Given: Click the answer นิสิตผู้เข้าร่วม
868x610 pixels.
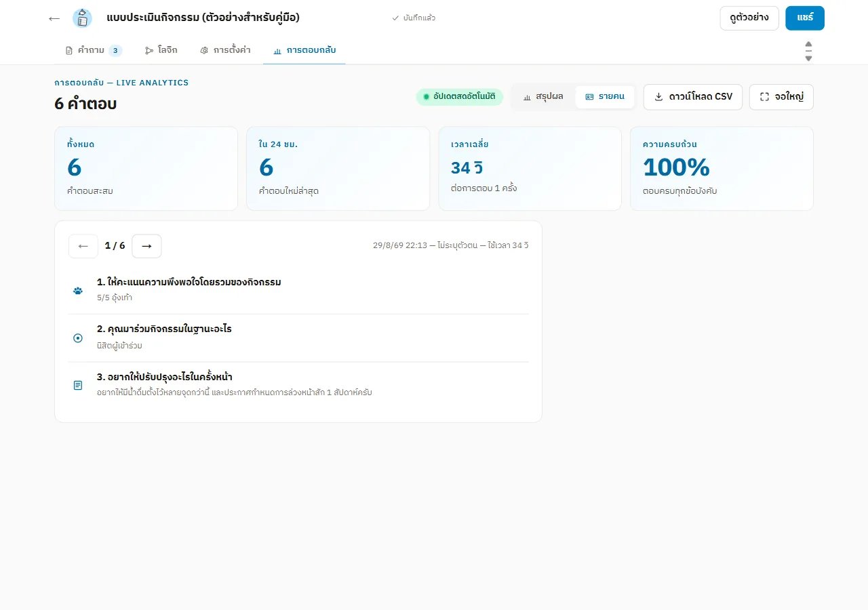Looking at the screenshot, I should [x=119, y=346].
